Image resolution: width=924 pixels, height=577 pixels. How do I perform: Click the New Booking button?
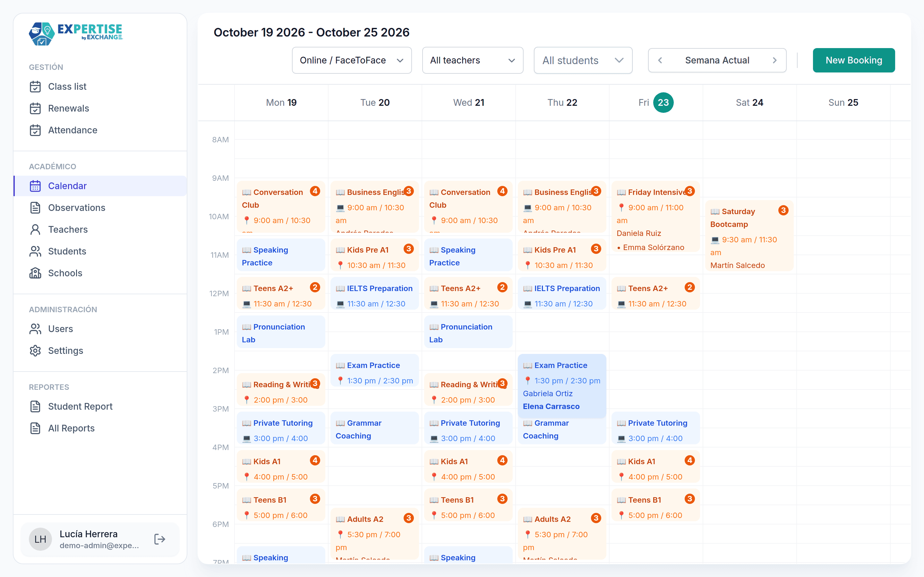(x=854, y=60)
